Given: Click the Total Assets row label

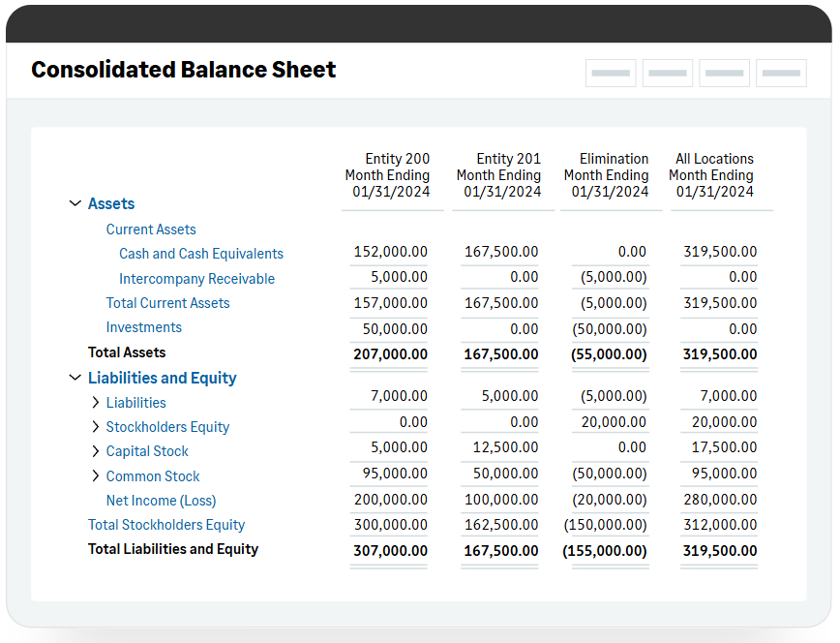Looking at the screenshot, I should (127, 352).
